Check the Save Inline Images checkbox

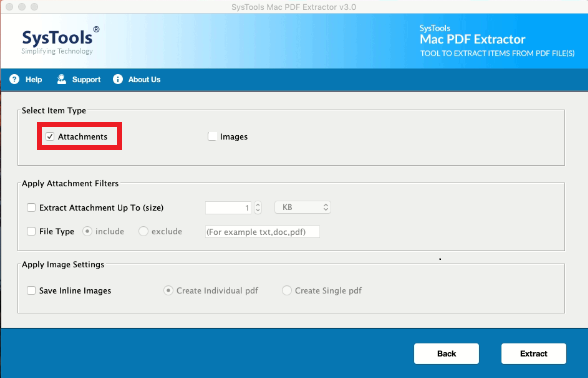point(32,290)
